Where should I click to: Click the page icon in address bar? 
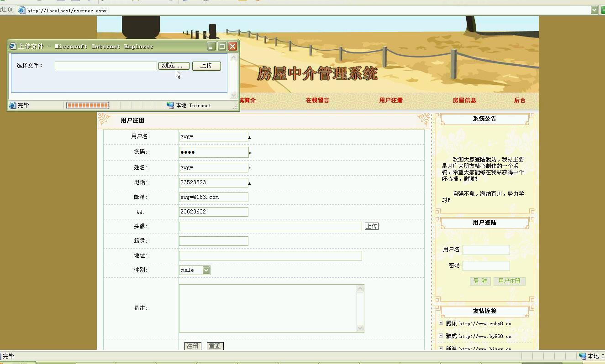21,10
